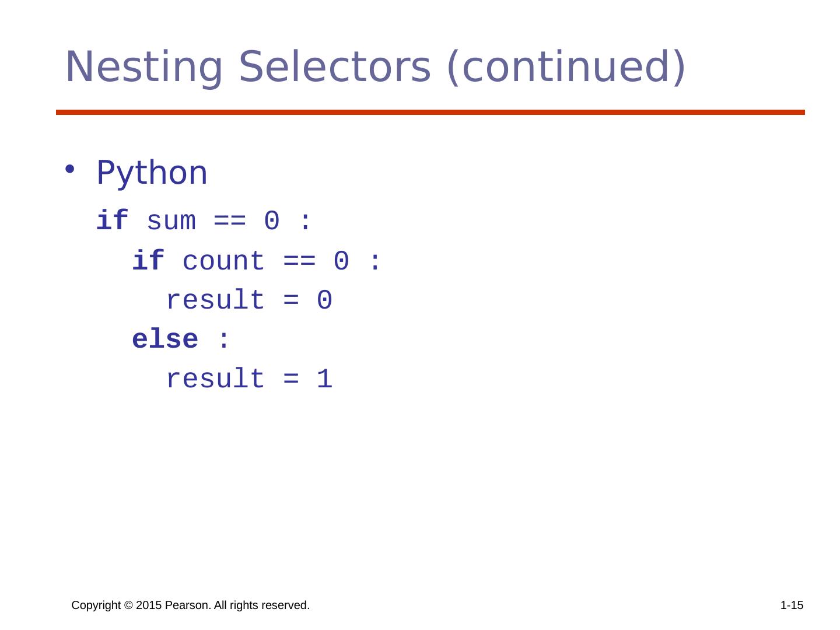The width and height of the screenshot is (840, 630).
Task: Click the "result = 1" code line
Action: (x=249, y=379)
